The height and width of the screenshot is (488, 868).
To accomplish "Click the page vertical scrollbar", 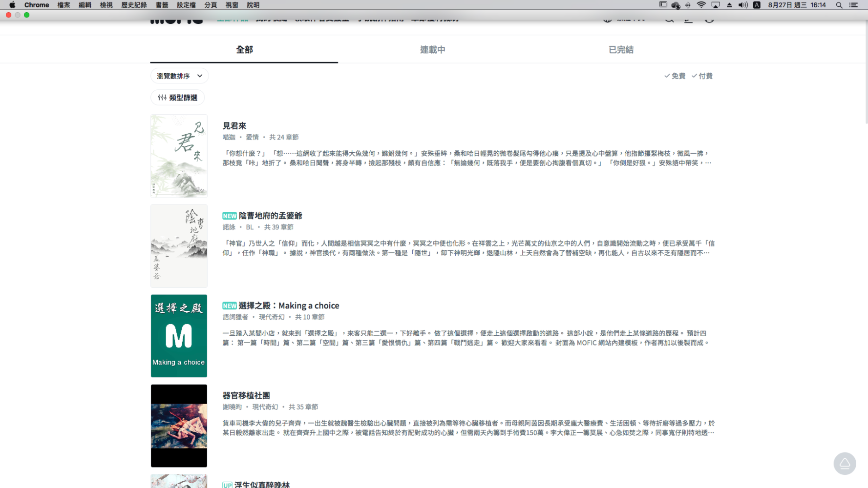I will coord(866,73).
